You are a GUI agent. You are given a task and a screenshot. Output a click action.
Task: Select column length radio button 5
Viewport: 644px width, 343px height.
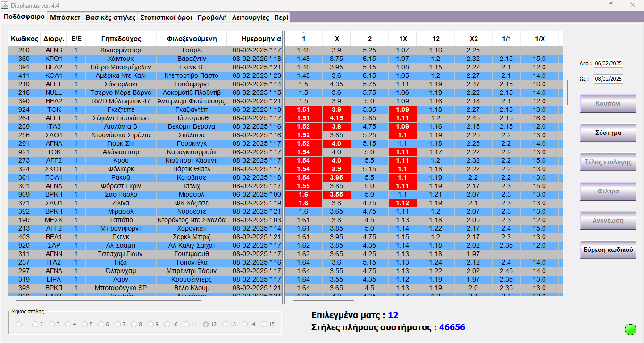pyautogui.click(x=84, y=324)
